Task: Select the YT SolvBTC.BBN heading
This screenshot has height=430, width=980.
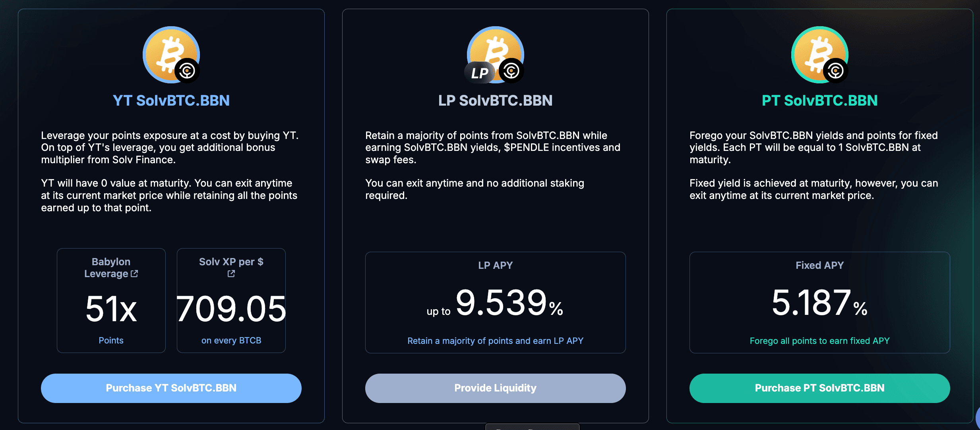Action: click(171, 100)
